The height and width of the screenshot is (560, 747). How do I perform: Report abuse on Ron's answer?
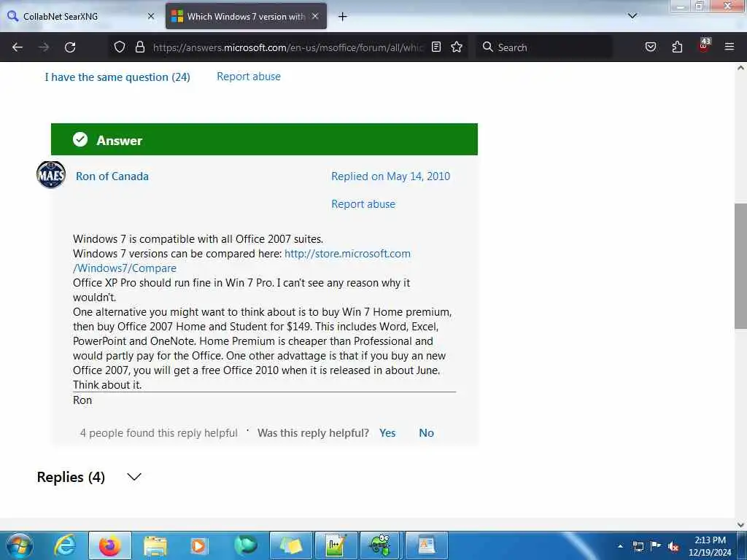(x=363, y=204)
